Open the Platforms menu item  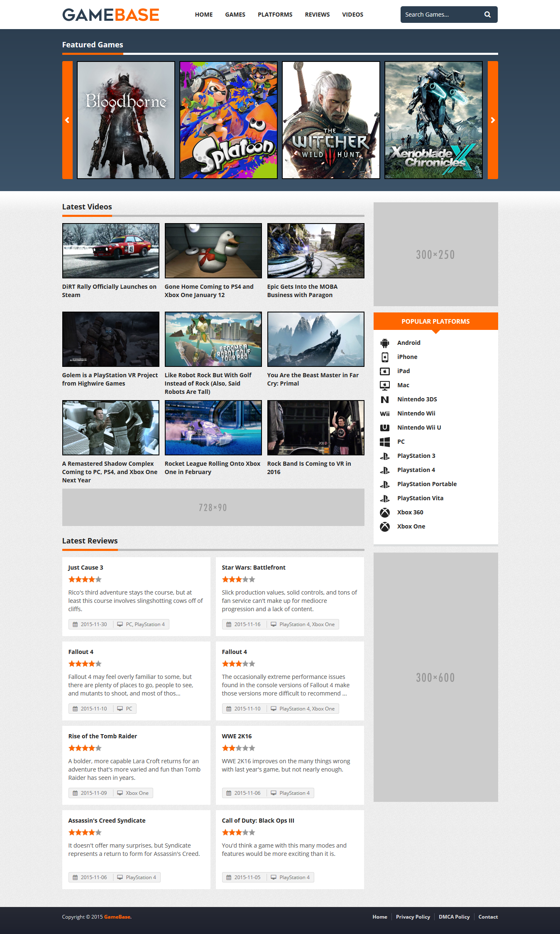click(275, 15)
